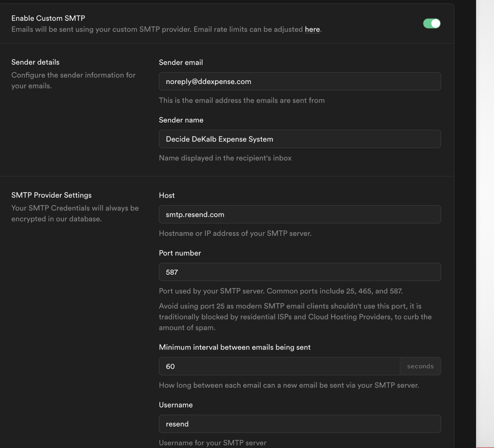Click the 'Sender name' field label
494x448 pixels.
pyautogui.click(x=181, y=120)
